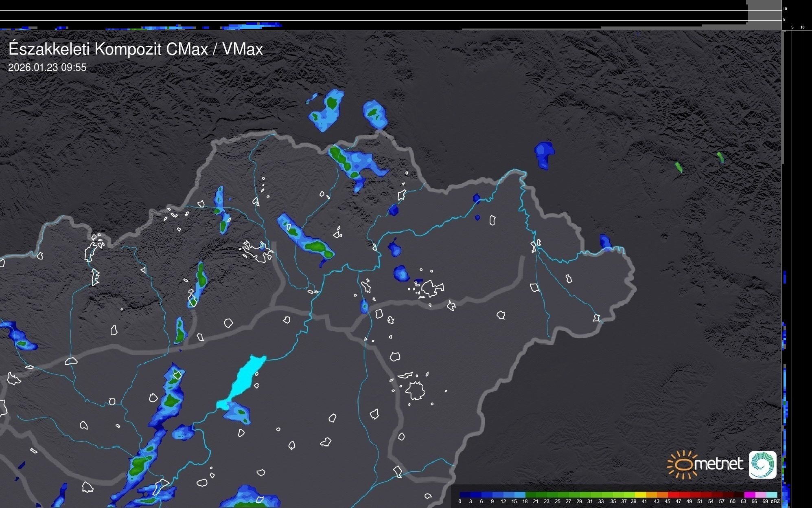Click the 2026.01.23 09:55 timestamp

point(47,68)
